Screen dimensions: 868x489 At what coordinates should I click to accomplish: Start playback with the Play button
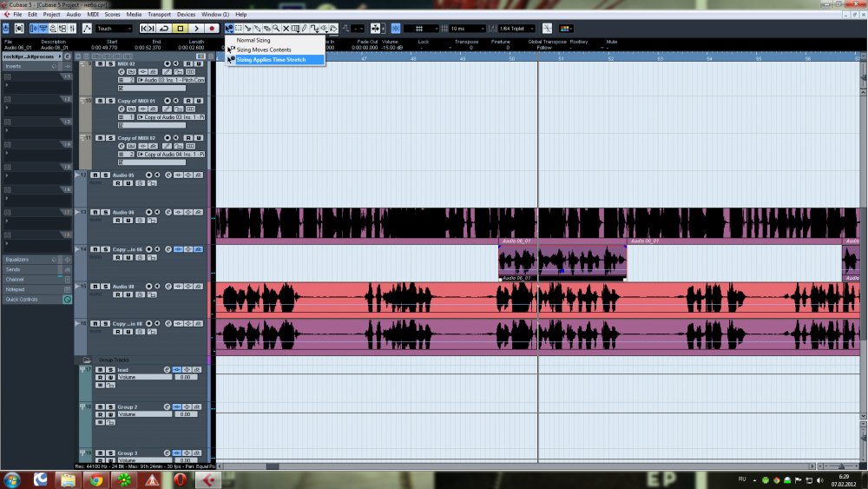(196, 29)
